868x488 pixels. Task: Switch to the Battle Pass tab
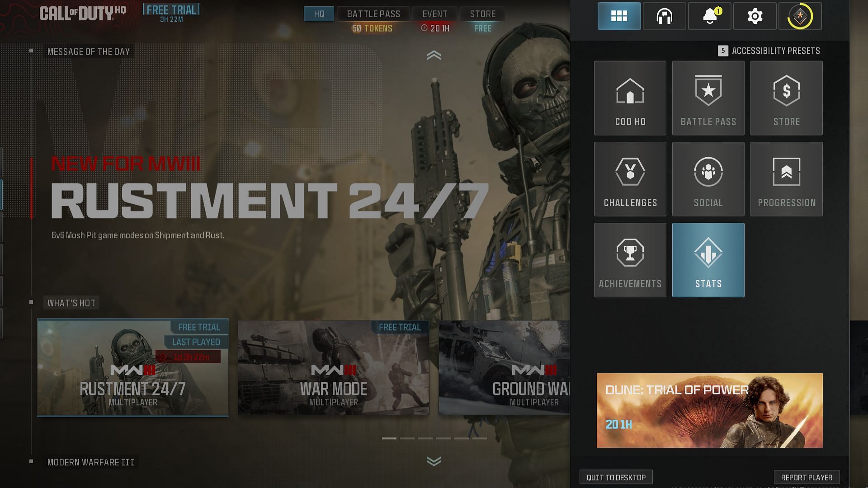point(373,13)
